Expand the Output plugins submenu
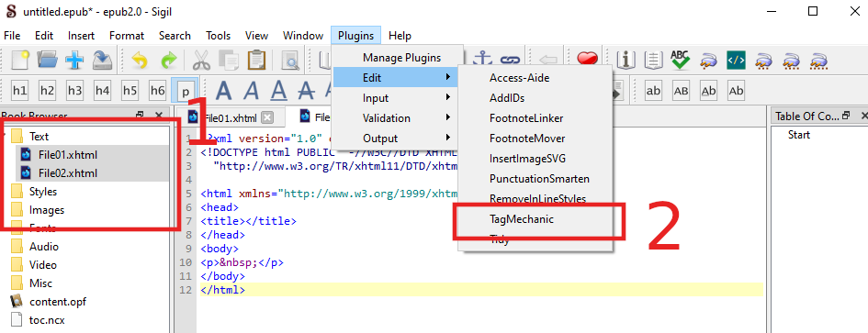This screenshot has height=333, width=868. (395, 139)
